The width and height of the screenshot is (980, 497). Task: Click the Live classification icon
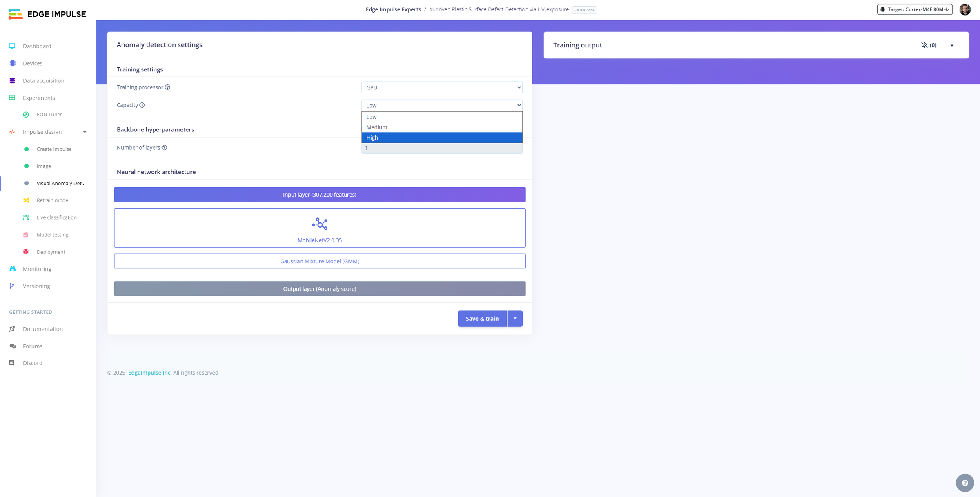[26, 217]
